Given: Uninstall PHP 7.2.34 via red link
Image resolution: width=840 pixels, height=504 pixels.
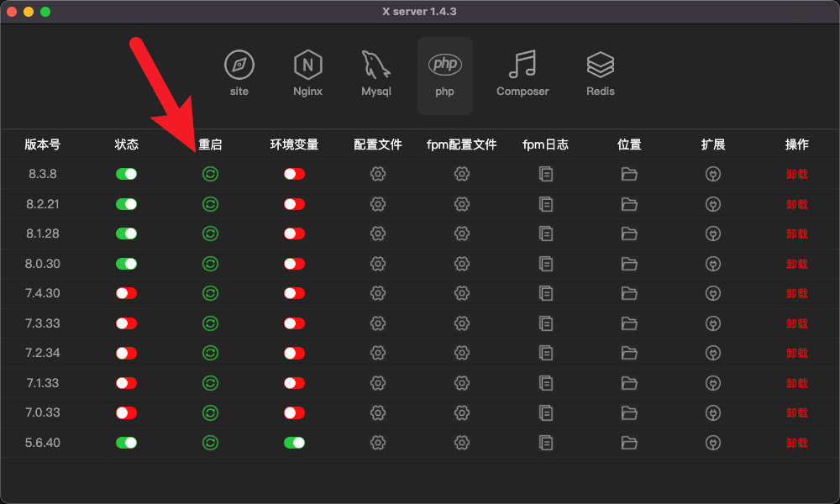Looking at the screenshot, I should (x=796, y=353).
